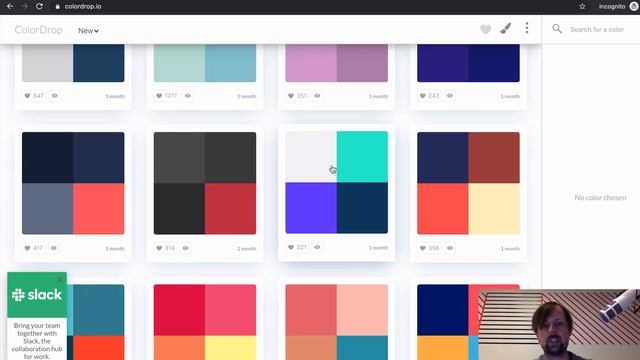This screenshot has height=360, width=640.
Task: Toggle eye icon on 847-likes palette
Action: [55, 96]
